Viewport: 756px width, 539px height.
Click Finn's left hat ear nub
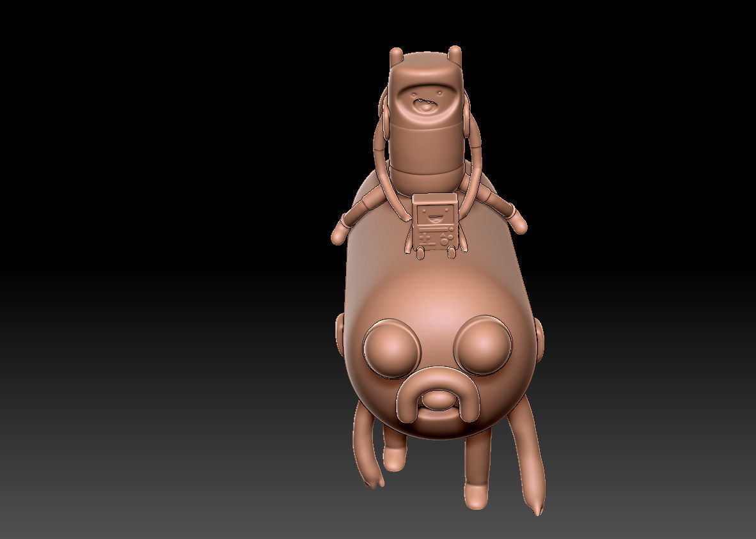pyautogui.click(x=397, y=56)
